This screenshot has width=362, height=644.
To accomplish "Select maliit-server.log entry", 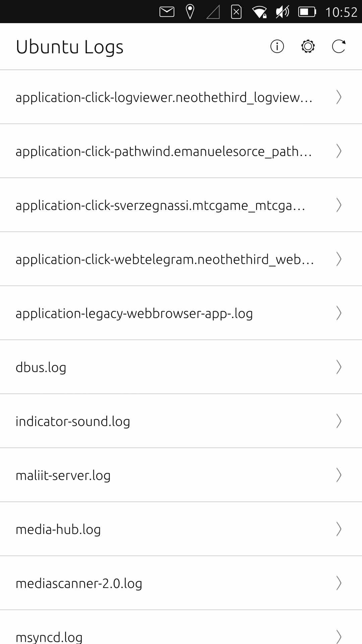I will pyautogui.click(x=181, y=475).
